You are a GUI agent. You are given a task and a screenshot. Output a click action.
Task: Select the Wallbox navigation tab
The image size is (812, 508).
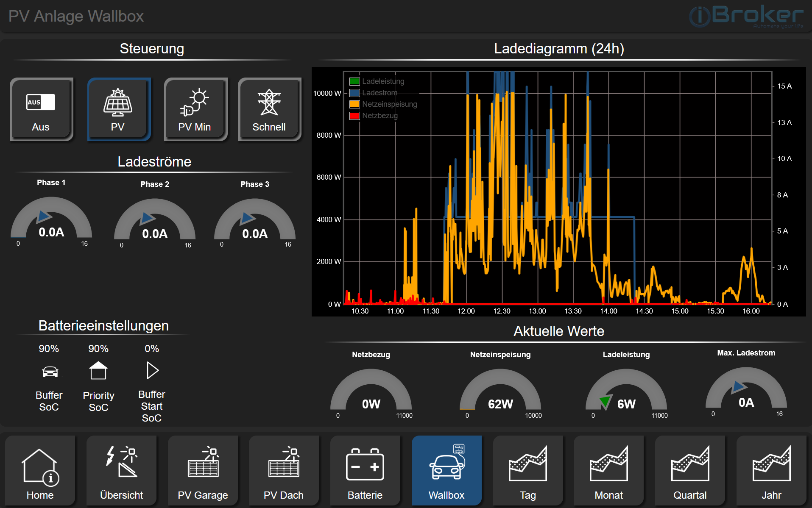coord(446,471)
